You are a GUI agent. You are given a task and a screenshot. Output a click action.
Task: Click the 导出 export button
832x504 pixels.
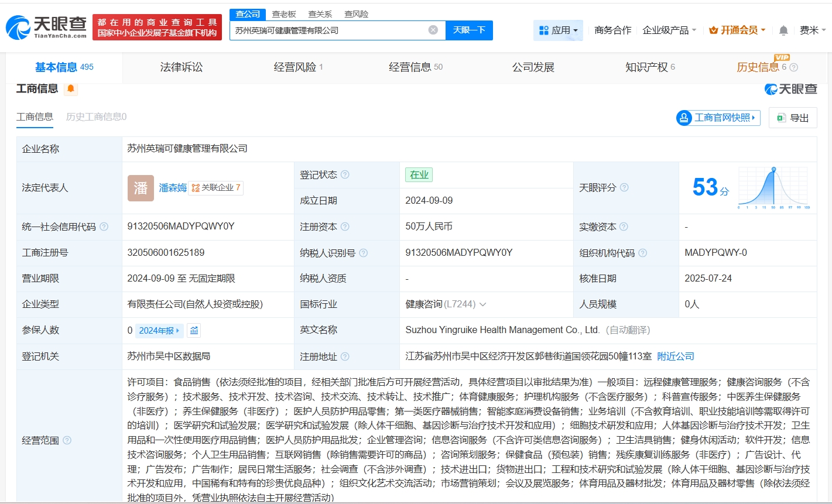(793, 118)
